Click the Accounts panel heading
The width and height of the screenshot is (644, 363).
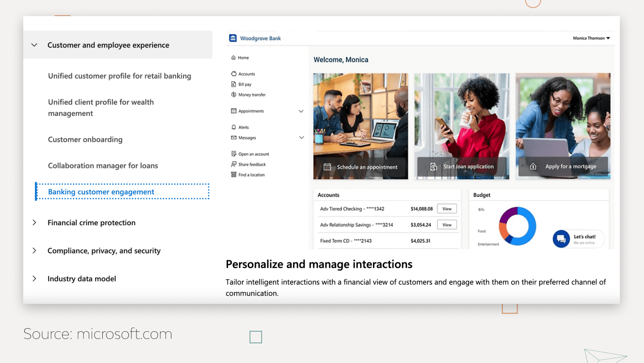click(328, 195)
